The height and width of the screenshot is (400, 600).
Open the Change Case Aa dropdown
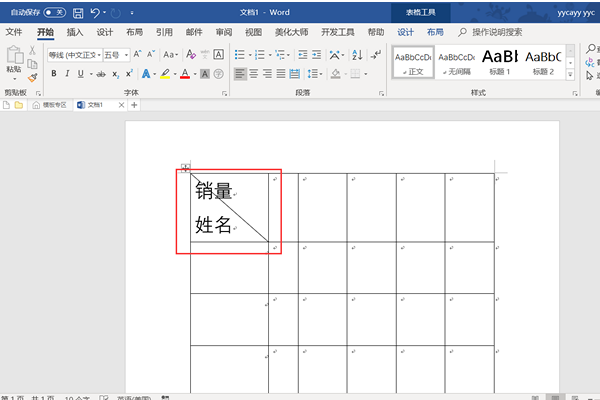(x=171, y=55)
